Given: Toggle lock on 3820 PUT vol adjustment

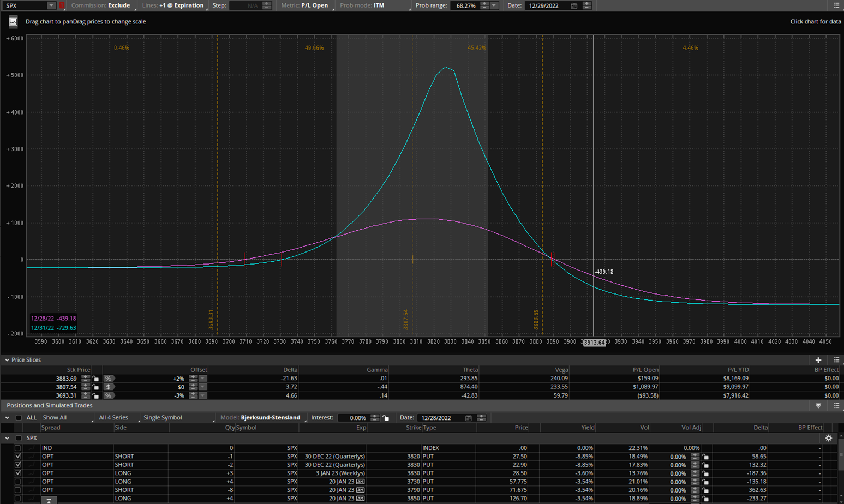Looking at the screenshot, I should 705,457.
